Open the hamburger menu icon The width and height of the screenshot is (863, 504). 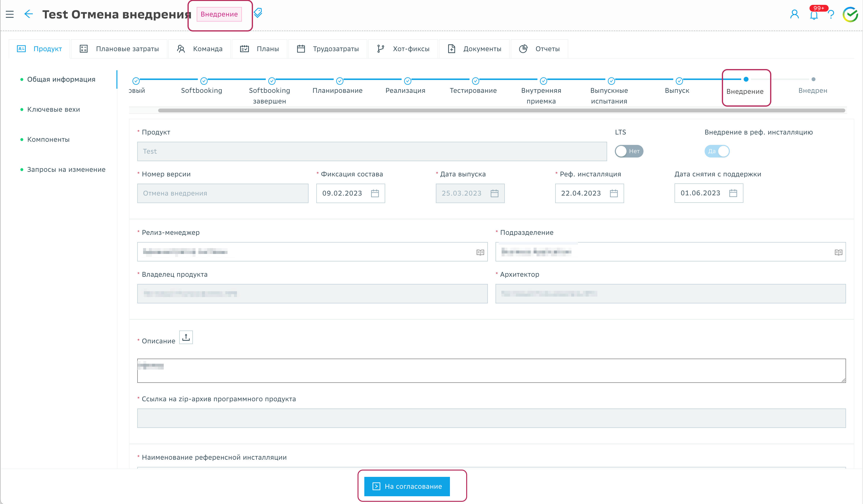(10, 14)
